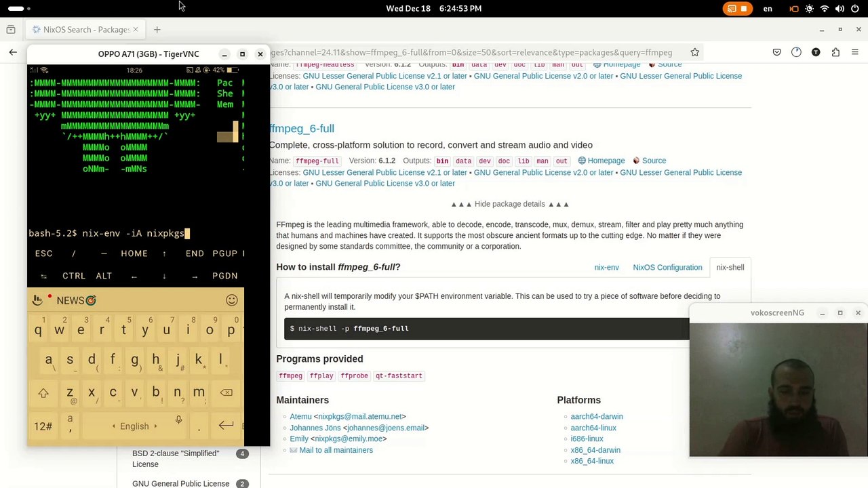Tap the q key on phone keyboard
This screenshot has width=868, height=488.
pyautogui.click(x=38, y=329)
